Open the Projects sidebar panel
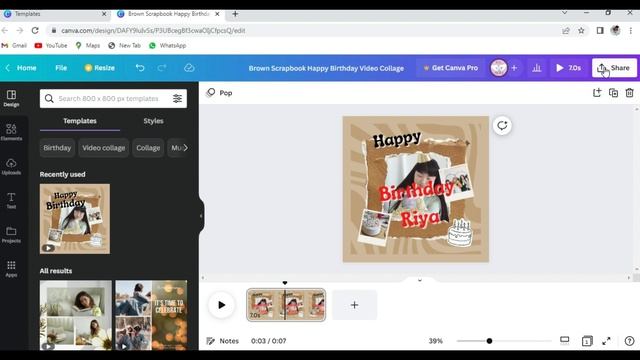This screenshot has width=640, height=360. click(11, 235)
